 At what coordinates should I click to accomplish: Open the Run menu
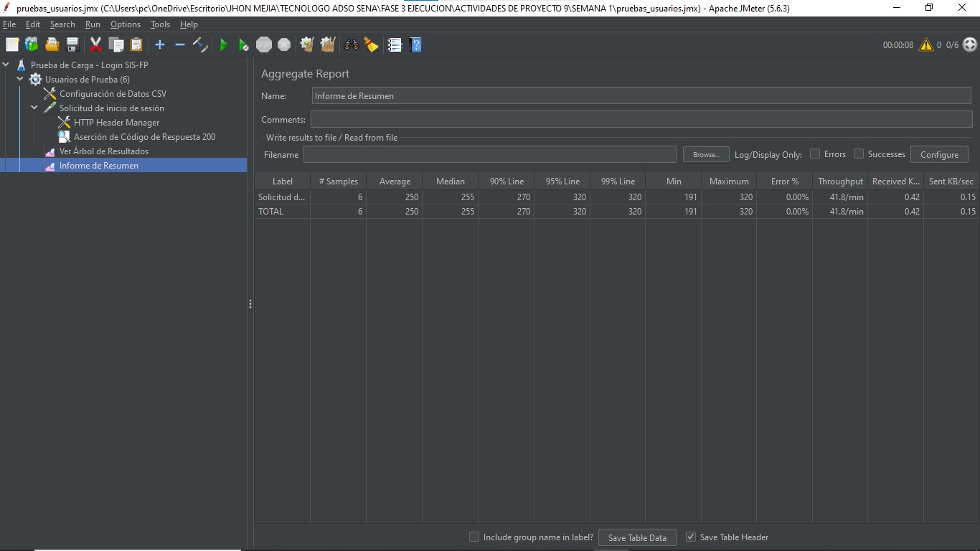coord(93,24)
